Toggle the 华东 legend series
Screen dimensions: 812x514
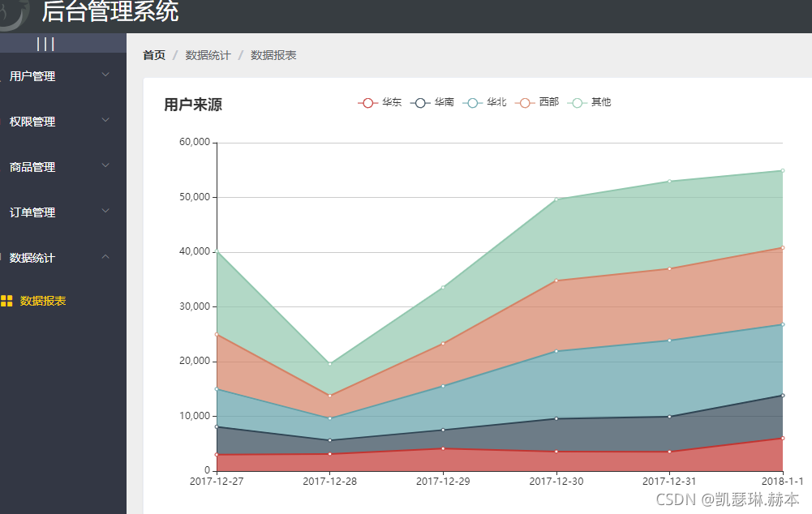(x=380, y=102)
